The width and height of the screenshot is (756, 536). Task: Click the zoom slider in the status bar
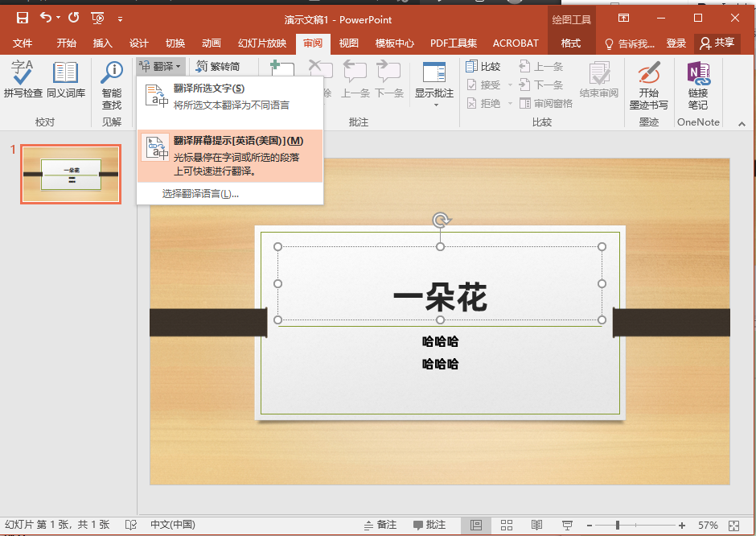[618, 525]
